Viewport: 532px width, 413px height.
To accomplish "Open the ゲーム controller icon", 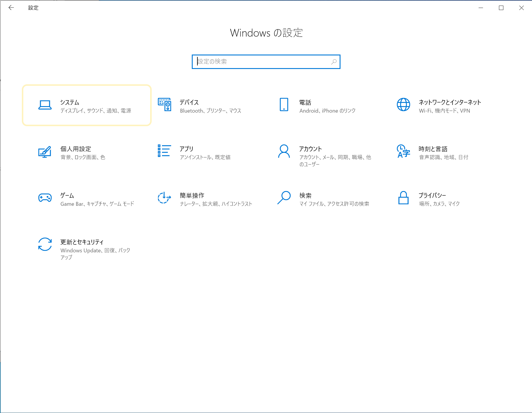I will (45, 198).
